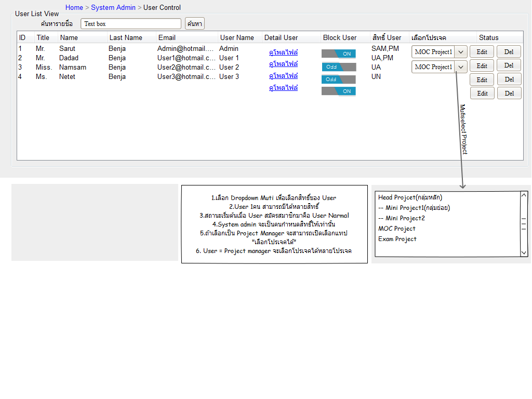This screenshot has height=399, width=532.
Task: Toggle the last Block User switch
Action: pyautogui.click(x=339, y=91)
